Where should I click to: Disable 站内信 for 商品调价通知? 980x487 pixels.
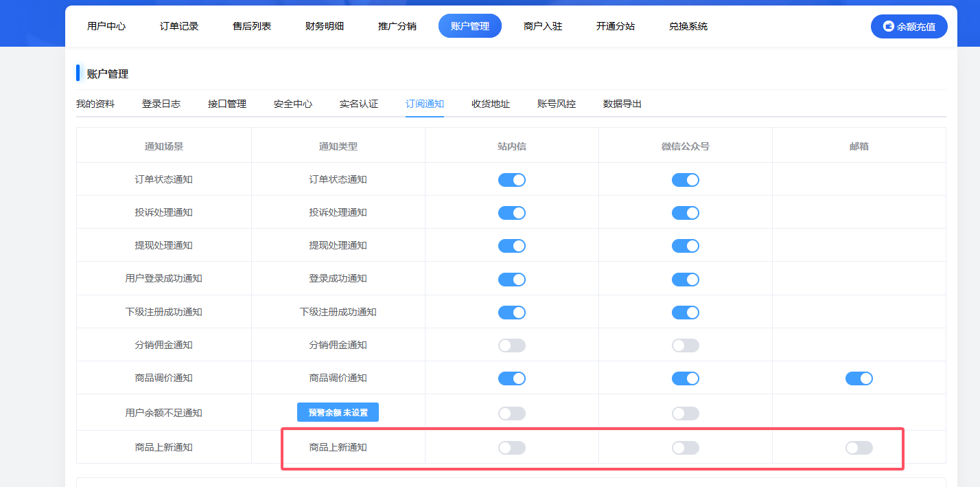point(512,378)
